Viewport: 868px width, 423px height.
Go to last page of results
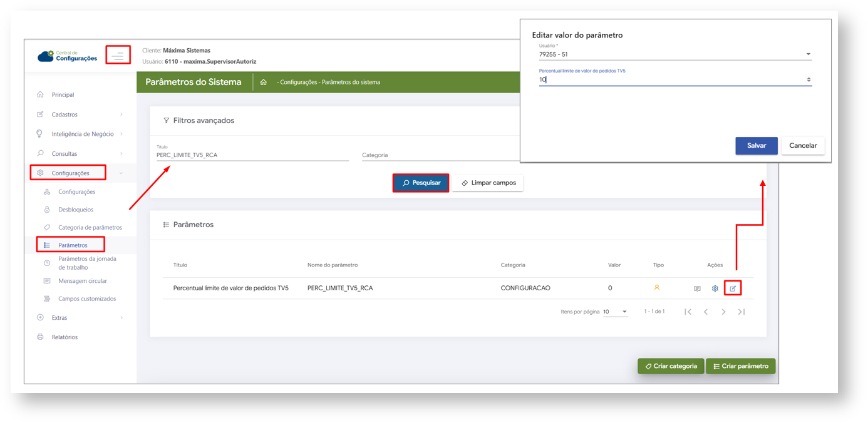(x=741, y=312)
